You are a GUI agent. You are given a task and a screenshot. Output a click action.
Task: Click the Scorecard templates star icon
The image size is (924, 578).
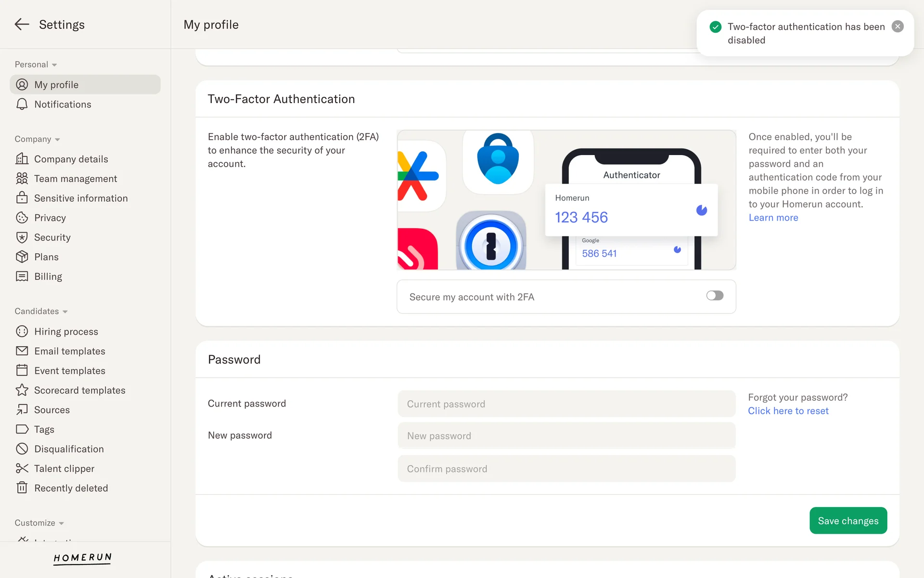click(22, 390)
